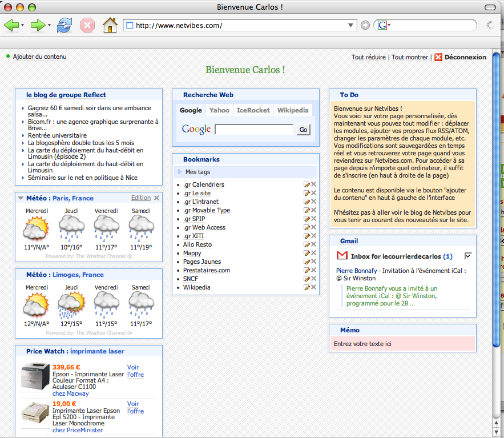
Task: Click the Google search input field
Action: (254, 130)
